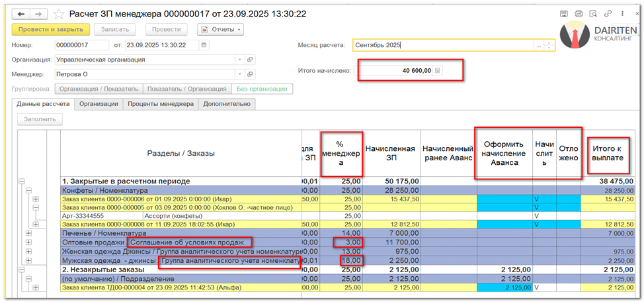Open calendar picker next to document date
This screenshot has height=302, width=644.
pyautogui.click(x=204, y=45)
